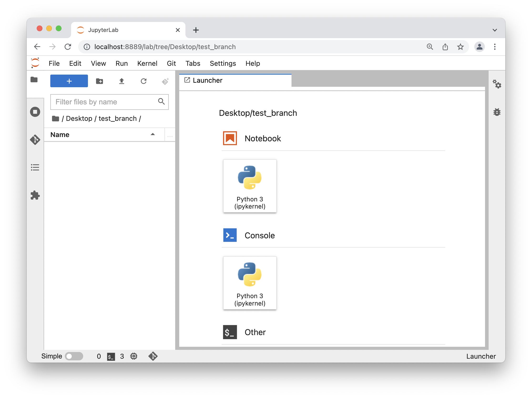The image size is (532, 398).
Task: Create a new folder in the file browser
Action: 100,81
